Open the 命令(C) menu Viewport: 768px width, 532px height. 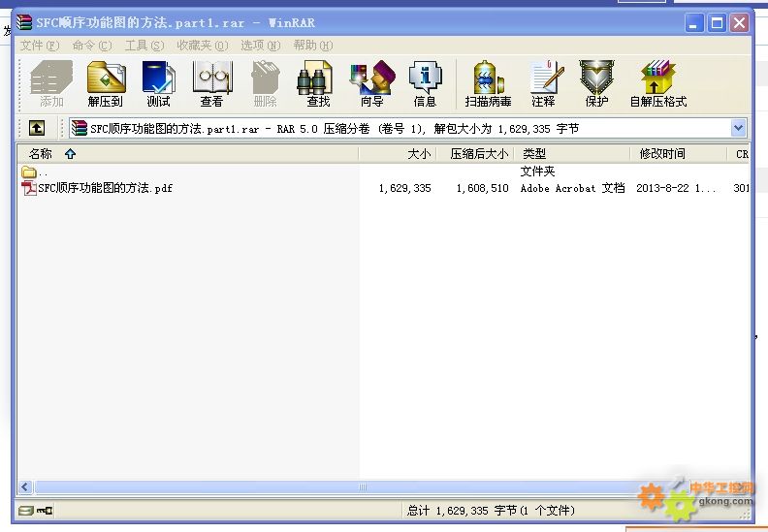pos(92,46)
